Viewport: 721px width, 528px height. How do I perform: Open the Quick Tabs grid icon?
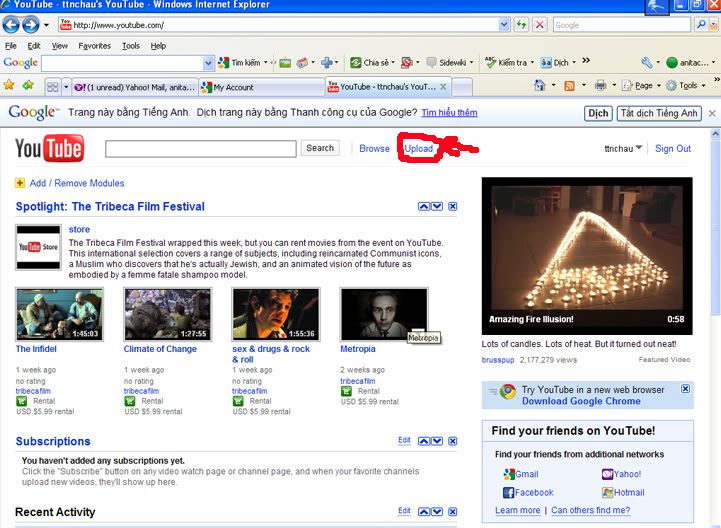pos(52,86)
